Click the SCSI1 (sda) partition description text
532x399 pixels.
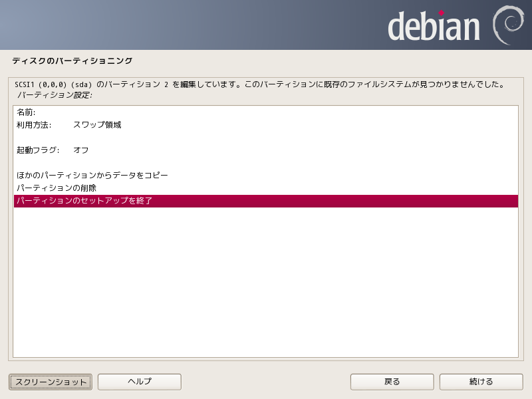point(259,85)
